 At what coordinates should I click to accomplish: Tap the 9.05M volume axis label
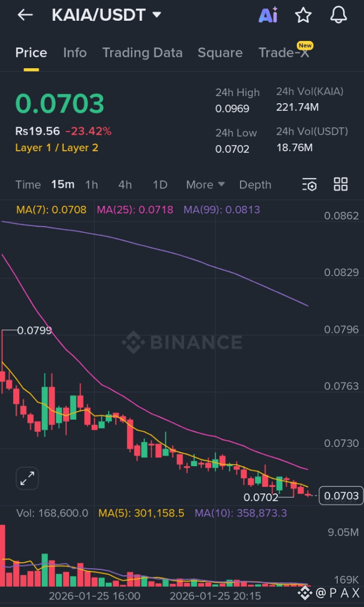click(x=343, y=532)
